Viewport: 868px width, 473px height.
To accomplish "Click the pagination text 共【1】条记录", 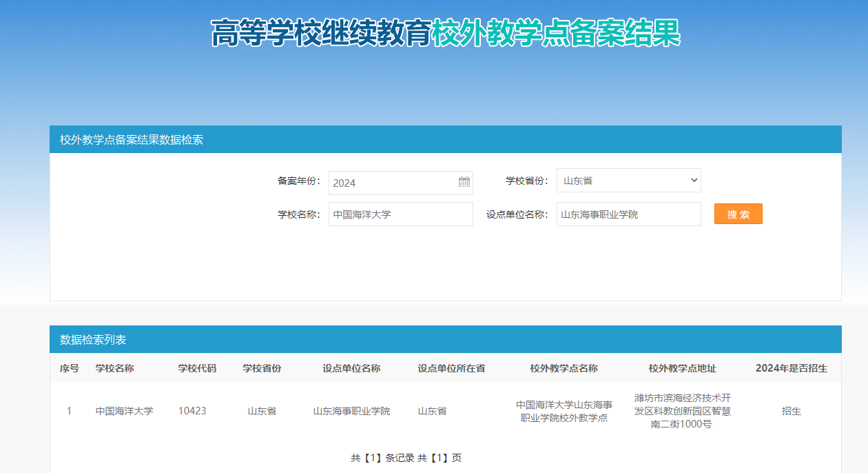I will 382,458.
